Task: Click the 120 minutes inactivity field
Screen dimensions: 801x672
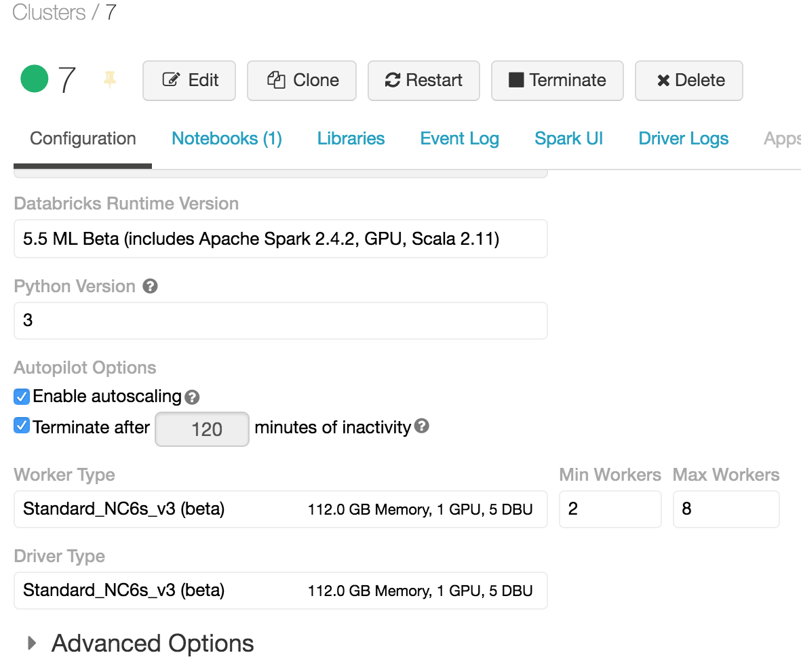Action: pyautogui.click(x=202, y=429)
